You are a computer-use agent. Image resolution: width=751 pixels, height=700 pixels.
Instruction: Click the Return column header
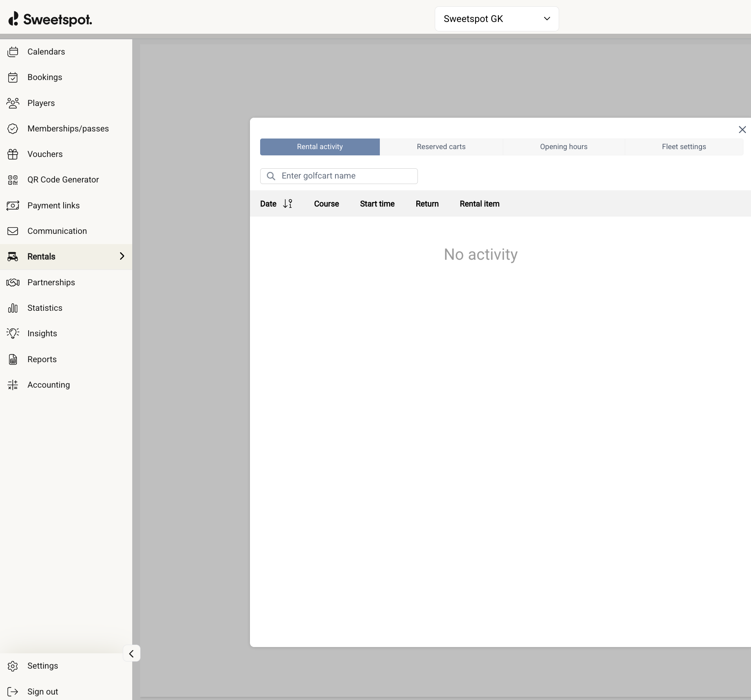[x=427, y=204]
